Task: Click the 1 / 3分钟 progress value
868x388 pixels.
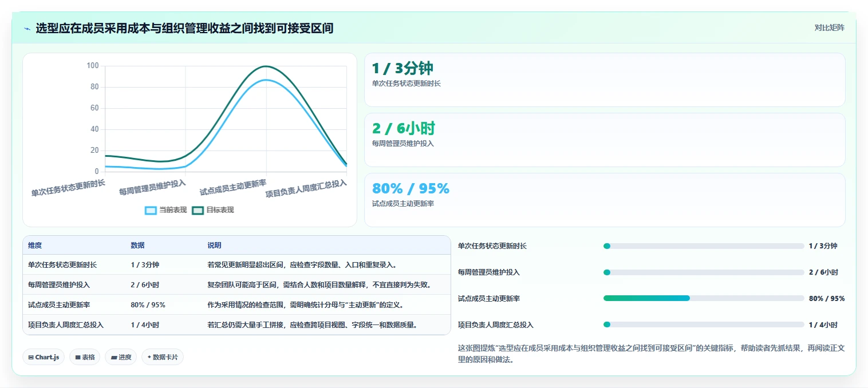Action: (823, 246)
